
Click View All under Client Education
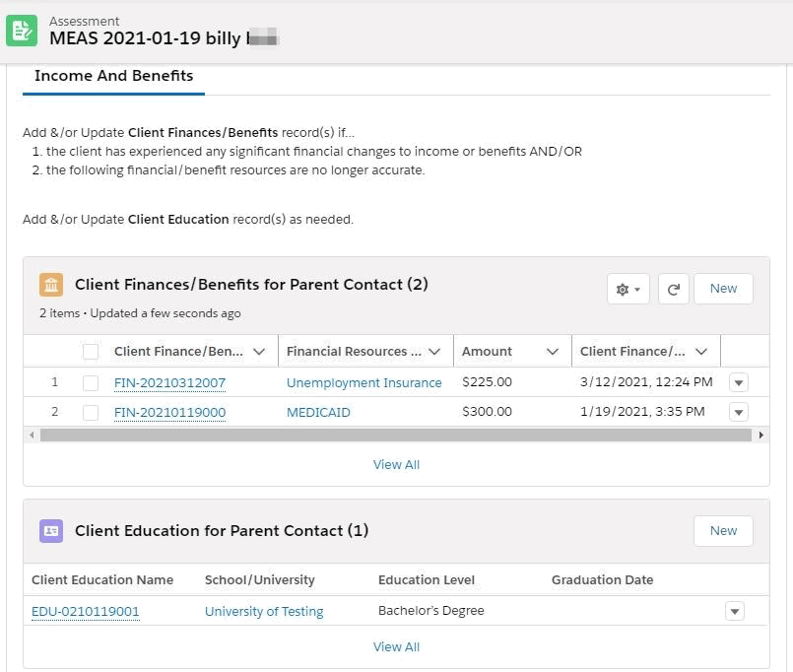tap(396, 647)
